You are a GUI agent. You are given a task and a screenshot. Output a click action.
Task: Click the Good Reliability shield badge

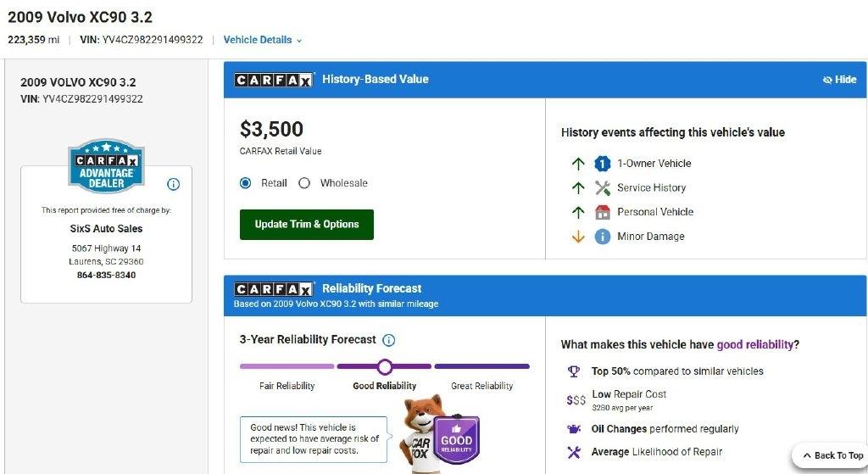point(456,440)
